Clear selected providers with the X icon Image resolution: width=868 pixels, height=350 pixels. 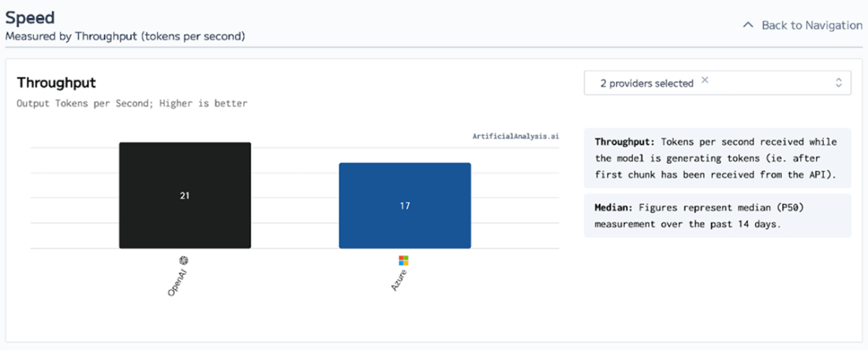(705, 80)
